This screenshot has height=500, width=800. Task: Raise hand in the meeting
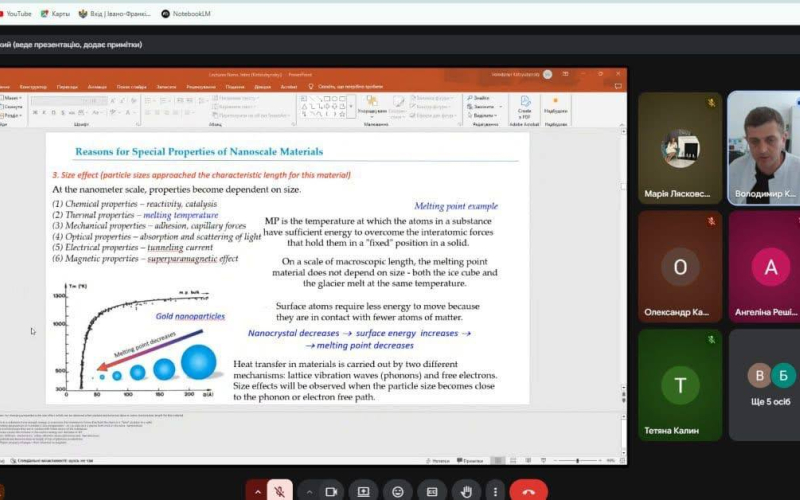tap(466, 492)
